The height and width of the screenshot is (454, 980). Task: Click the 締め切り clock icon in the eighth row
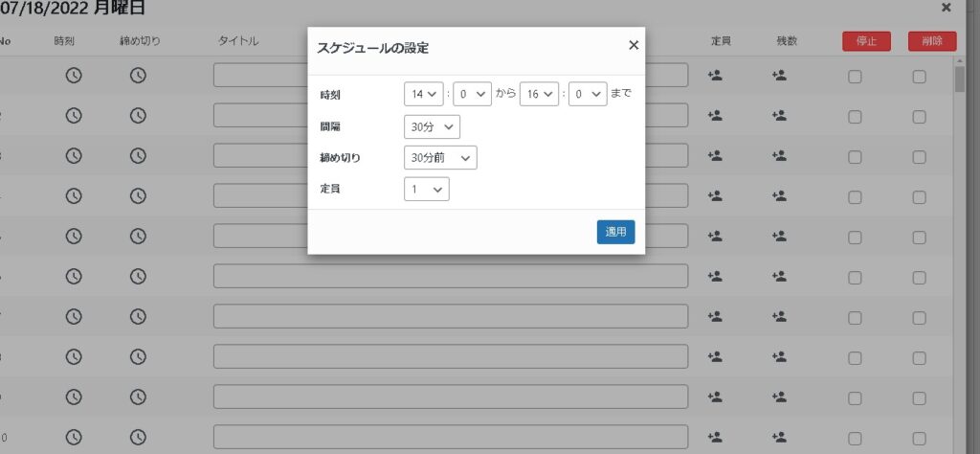click(138, 356)
